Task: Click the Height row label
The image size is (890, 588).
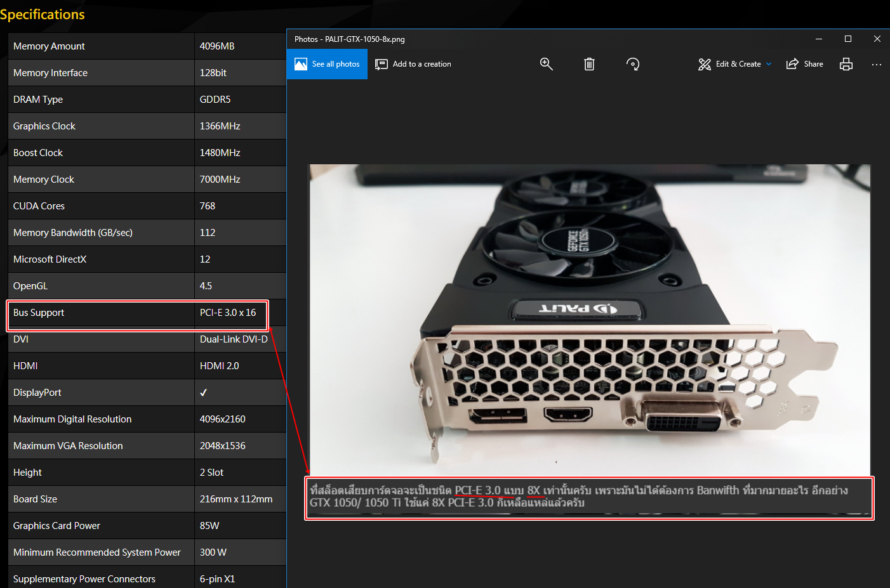Action: [27, 473]
